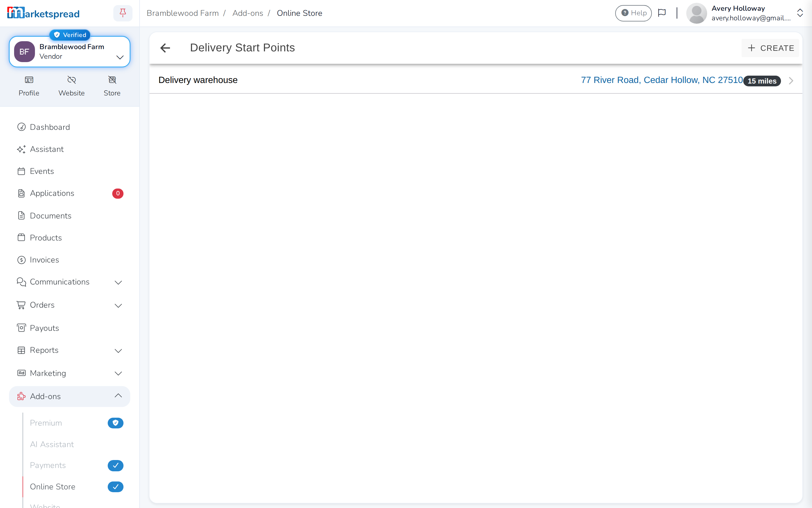The height and width of the screenshot is (508, 812).
Task: Collapse the Add-ons menu chevron
Action: coord(118,396)
